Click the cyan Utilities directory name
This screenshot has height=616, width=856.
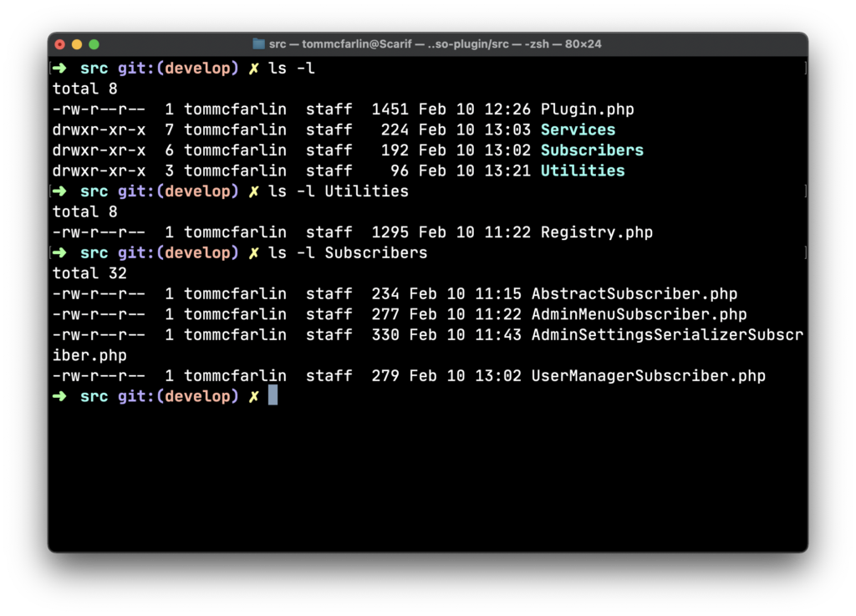point(583,171)
